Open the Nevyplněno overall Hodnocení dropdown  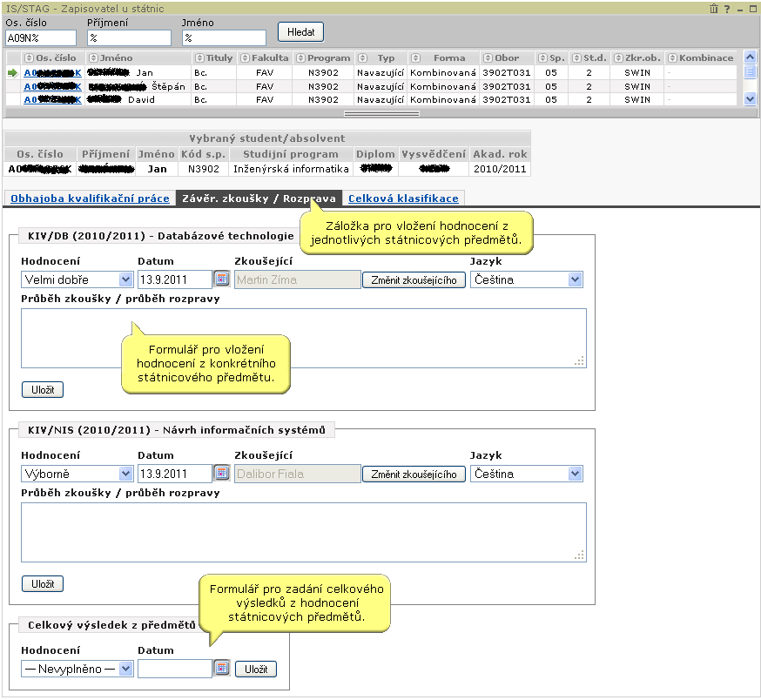pos(77,669)
